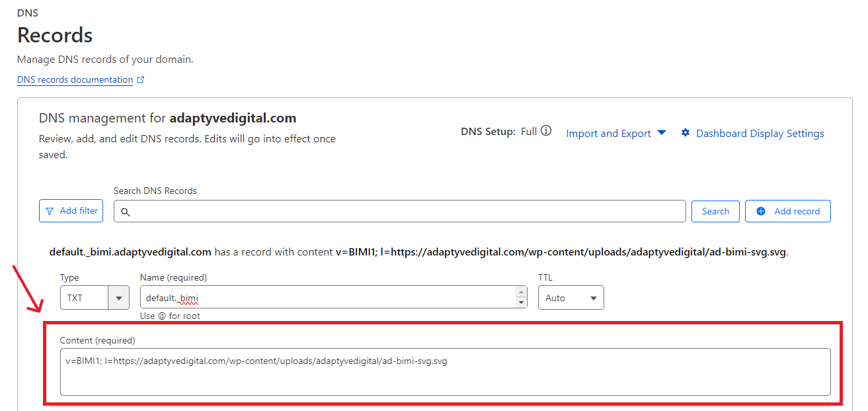Click the plus icon on Add record
This screenshot has width=868, height=411.
click(761, 211)
